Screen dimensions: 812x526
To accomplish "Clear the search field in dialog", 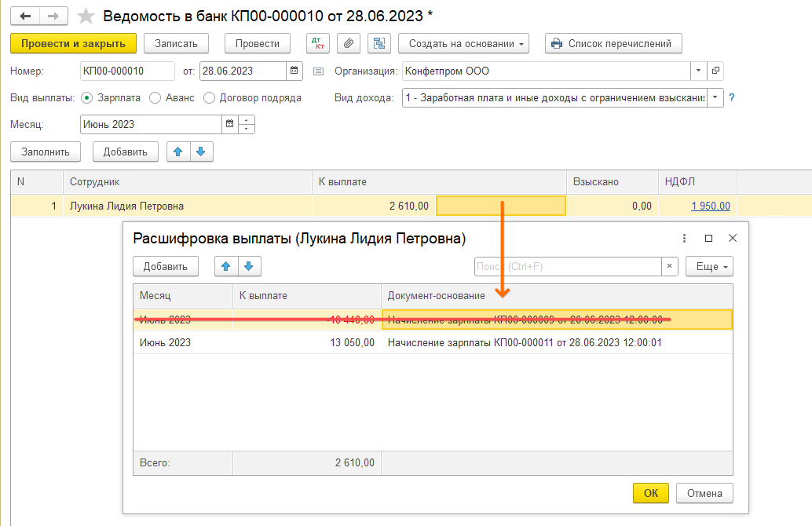I will [x=669, y=266].
